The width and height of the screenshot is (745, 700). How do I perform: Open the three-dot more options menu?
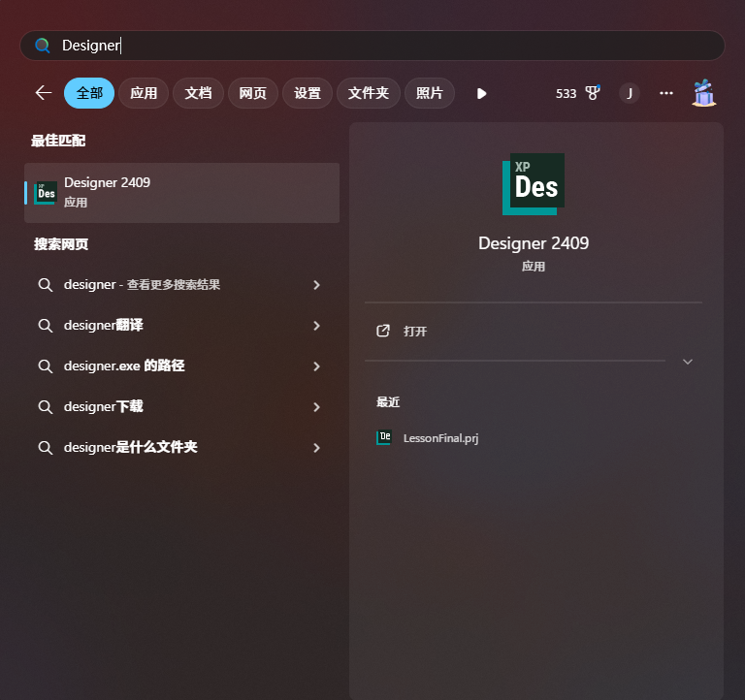666,93
